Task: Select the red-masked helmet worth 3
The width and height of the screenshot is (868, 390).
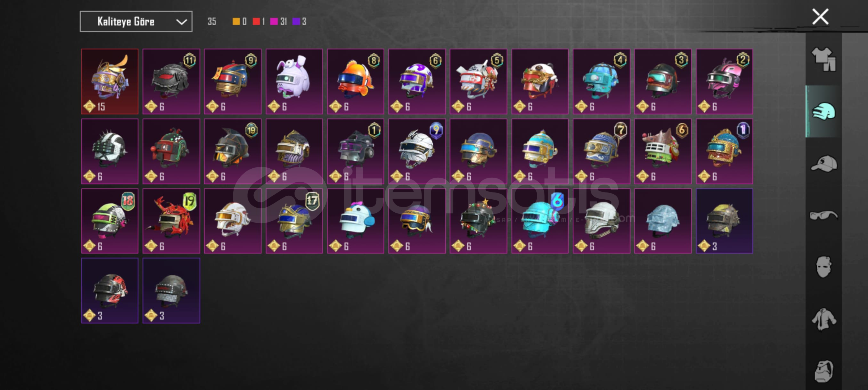Action: point(110,291)
